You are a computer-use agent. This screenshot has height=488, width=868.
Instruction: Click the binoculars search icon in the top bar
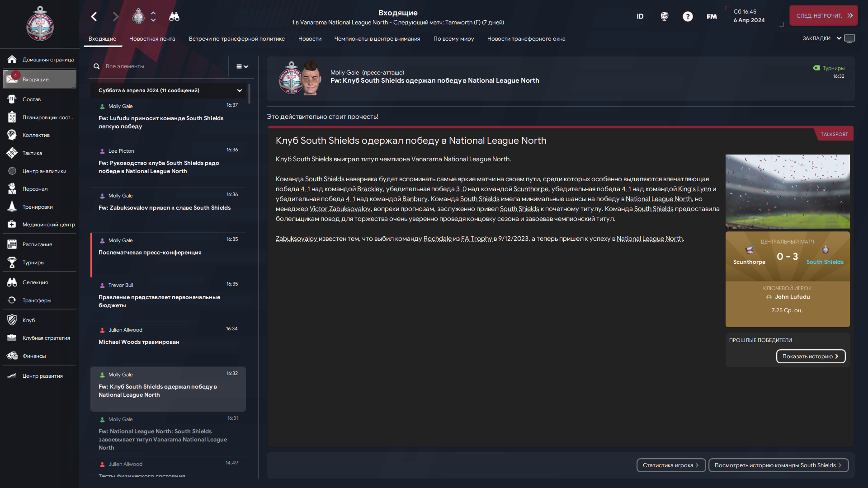174,17
